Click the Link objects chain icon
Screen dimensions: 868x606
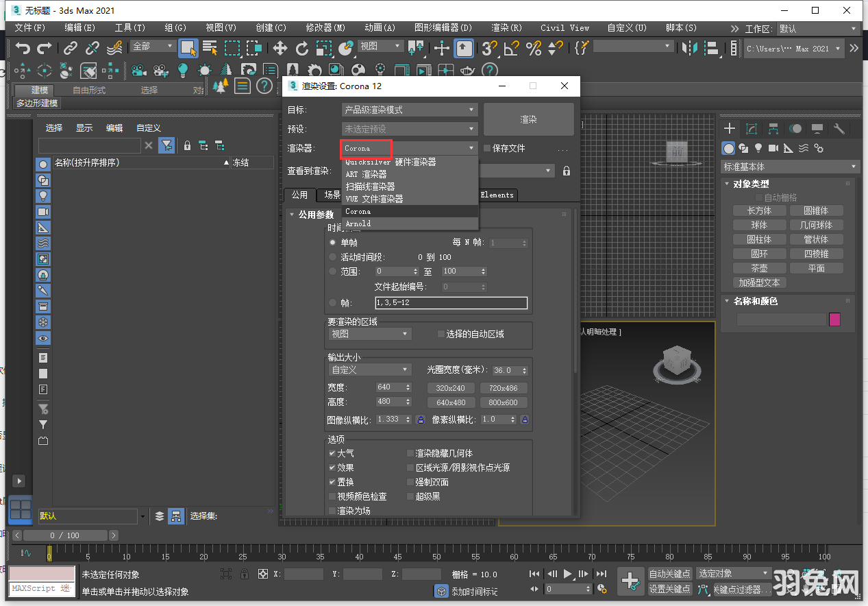[71, 48]
